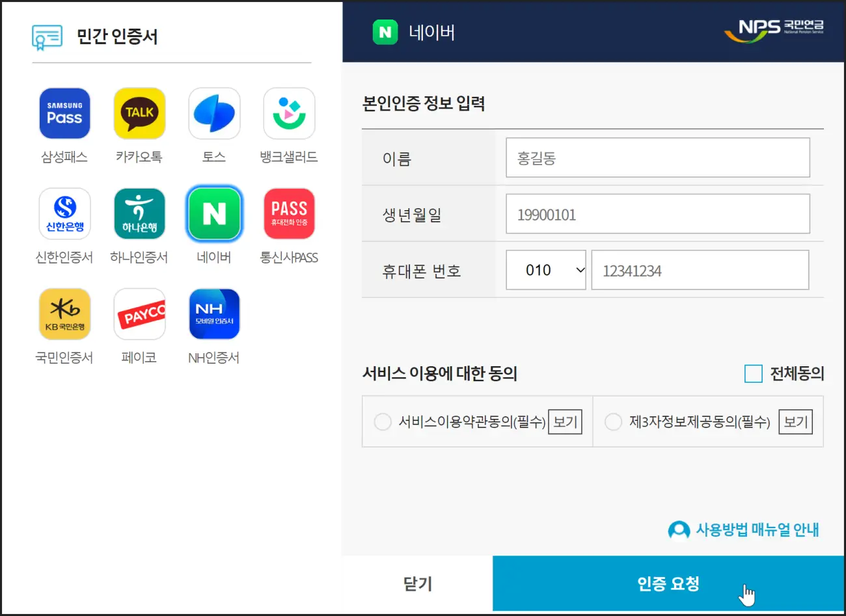Click the 카카오톡 label
The width and height of the screenshot is (846, 616).
click(x=139, y=157)
